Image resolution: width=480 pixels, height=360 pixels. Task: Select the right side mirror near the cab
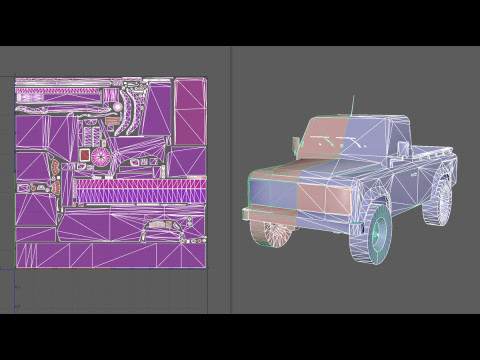[404, 149]
